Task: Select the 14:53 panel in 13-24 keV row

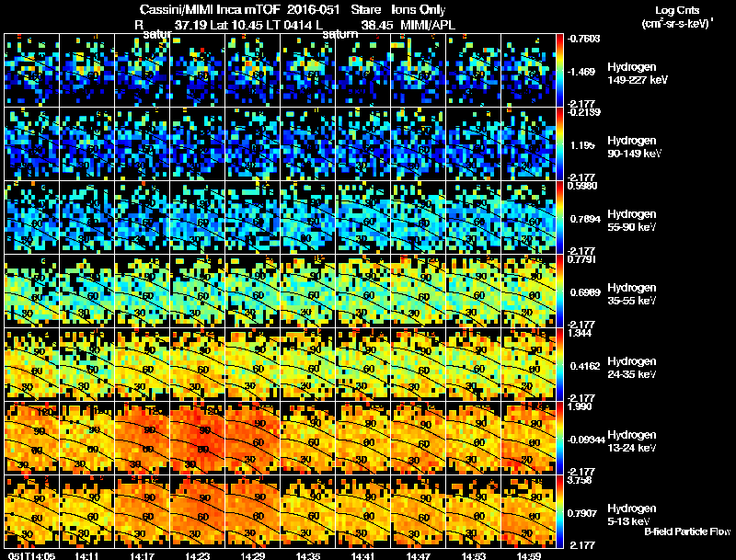Action: [x=473, y=438]
